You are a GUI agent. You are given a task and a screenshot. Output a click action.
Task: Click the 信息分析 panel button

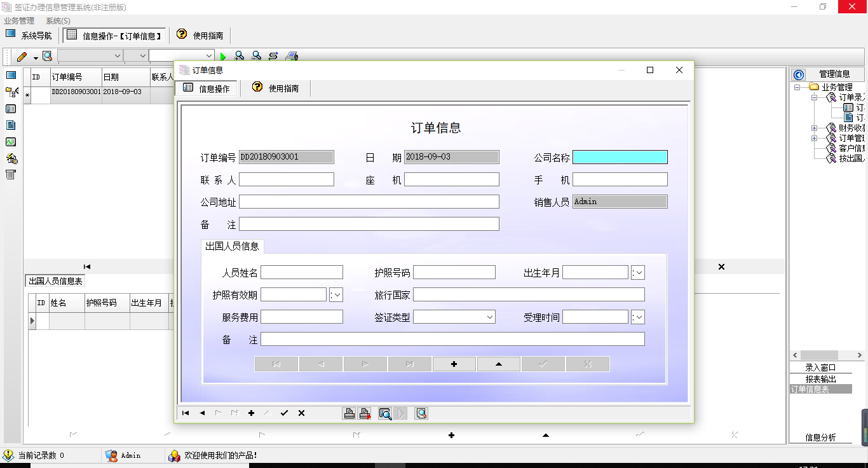pyautogui.click(x=821, y=437)
